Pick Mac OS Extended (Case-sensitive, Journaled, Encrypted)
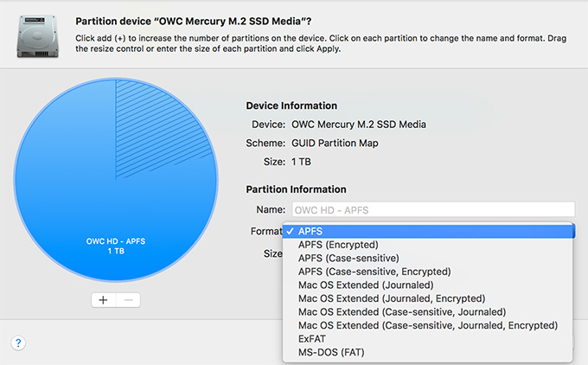Image resolution: width=588 pixels, height=365 pixels. (428, 325)
